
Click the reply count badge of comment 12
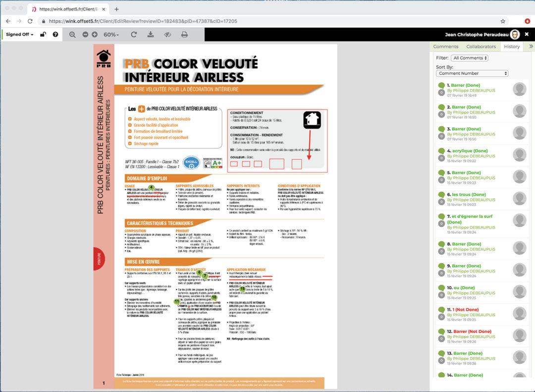(x=441, y=339)
